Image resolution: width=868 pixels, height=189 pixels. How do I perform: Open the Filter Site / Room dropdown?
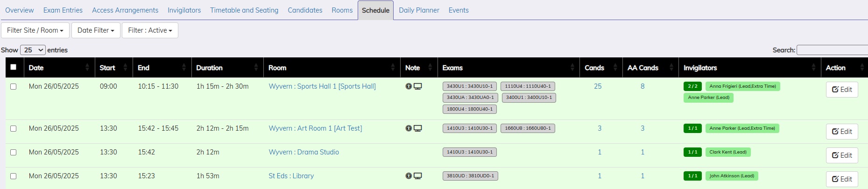click(x=35, y=30)
